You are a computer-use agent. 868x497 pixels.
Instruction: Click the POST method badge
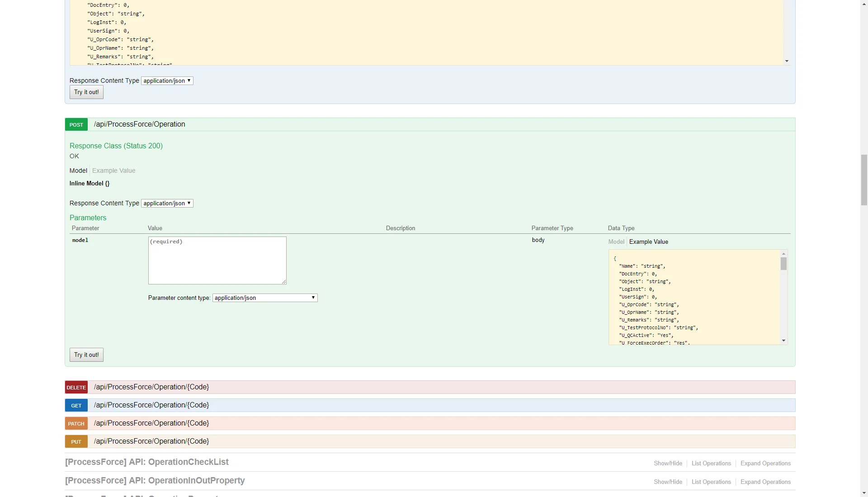(76, 124)
